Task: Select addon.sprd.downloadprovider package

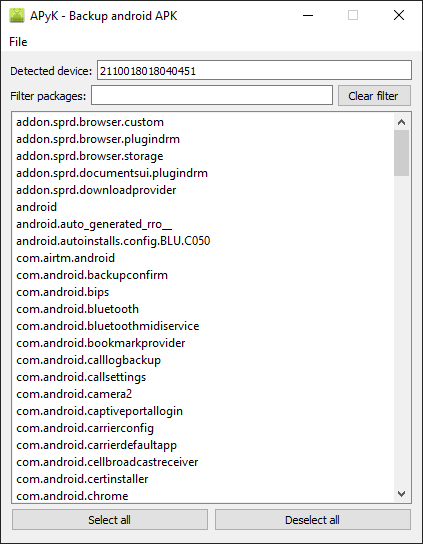Action: tap(203, 190)
